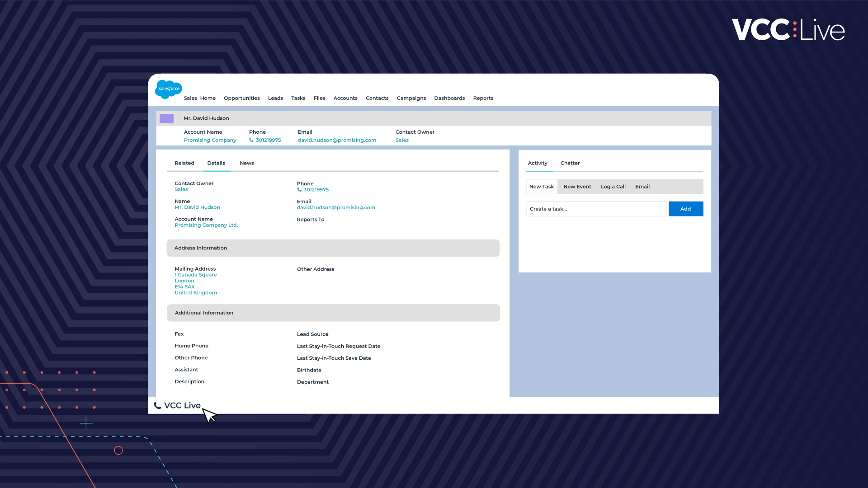The height and width of the screenshot is (488, 868).
Task: Open the Opportunities menu item
Action: pyautogui.click(x=241, y=98)
